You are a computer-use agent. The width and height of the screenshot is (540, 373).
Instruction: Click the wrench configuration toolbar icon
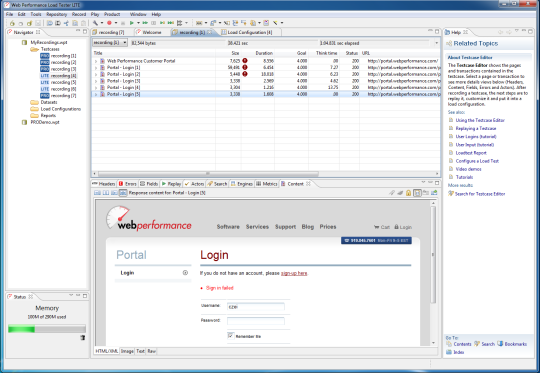coord(95,23)
